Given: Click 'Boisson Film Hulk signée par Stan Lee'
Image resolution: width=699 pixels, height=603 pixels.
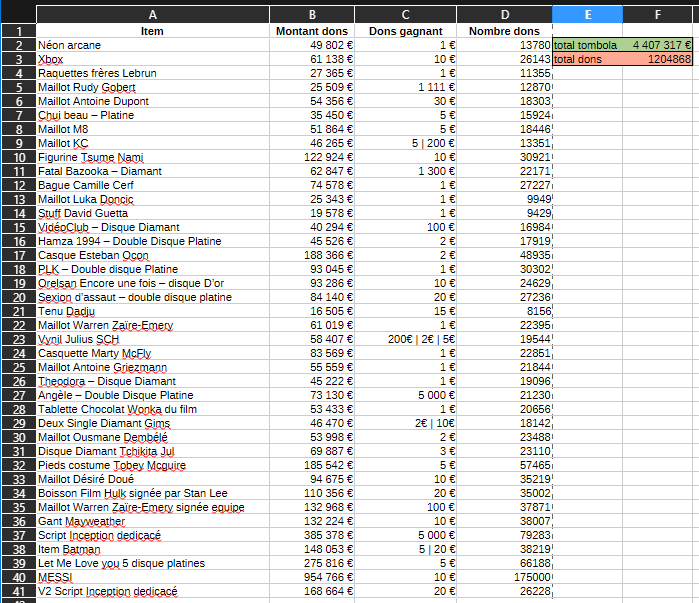Looking at the screenshot, I should (x=152, y=493).
